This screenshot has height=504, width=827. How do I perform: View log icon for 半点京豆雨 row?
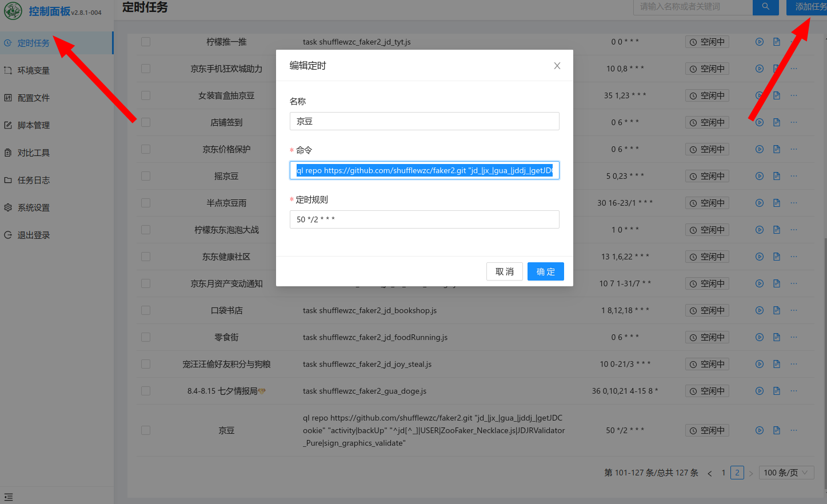pyautogui.click(x=777, y=203)
